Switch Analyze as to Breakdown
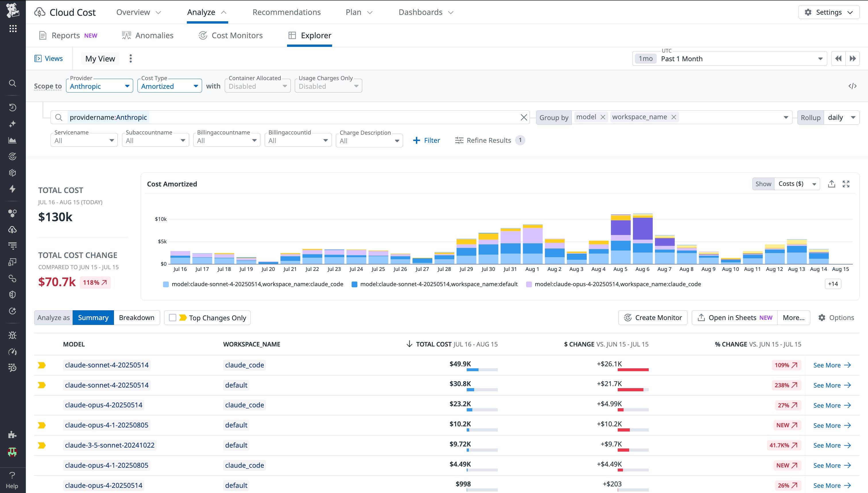The image size is (868, 493). (x=136, y=318)
